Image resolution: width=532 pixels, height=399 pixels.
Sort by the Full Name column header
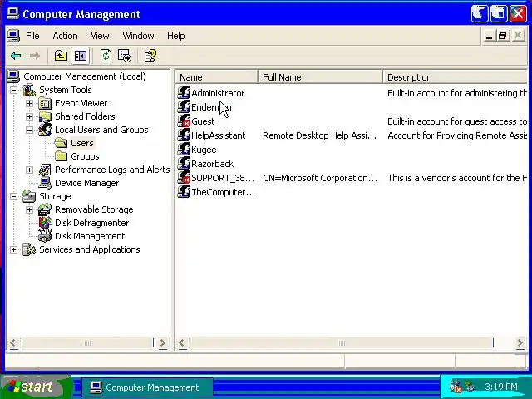click(x=320, y=77)
